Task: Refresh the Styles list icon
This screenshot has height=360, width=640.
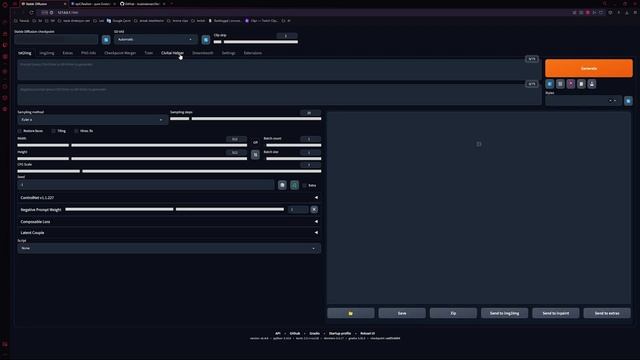Action: coord(628,101)
